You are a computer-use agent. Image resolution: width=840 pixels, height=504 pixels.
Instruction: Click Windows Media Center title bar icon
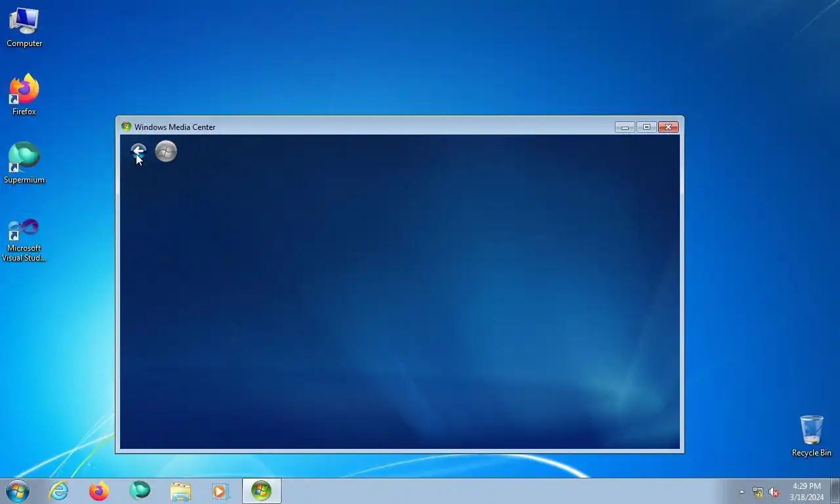[x=127, y=127]
